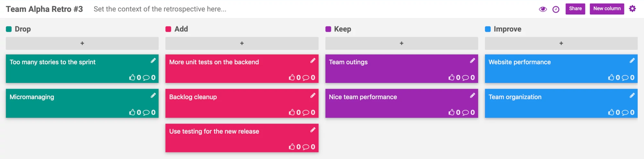The height and width of the screenshot is (159, 644).
Task: Open the timer clock icon
Action: coord(556,10)
